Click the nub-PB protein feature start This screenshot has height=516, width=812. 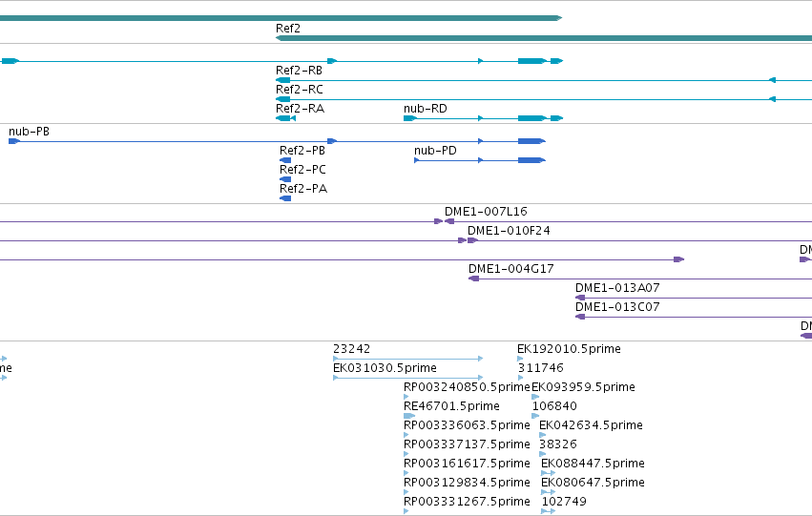coord(14,141)
